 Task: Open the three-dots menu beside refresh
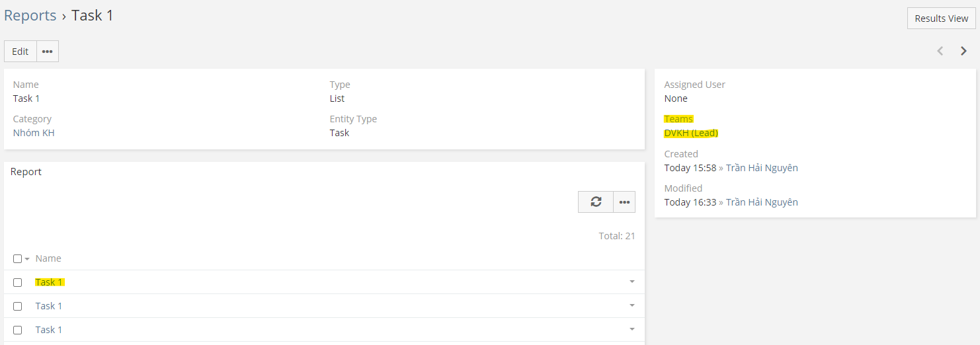click(x=624, y=202)
